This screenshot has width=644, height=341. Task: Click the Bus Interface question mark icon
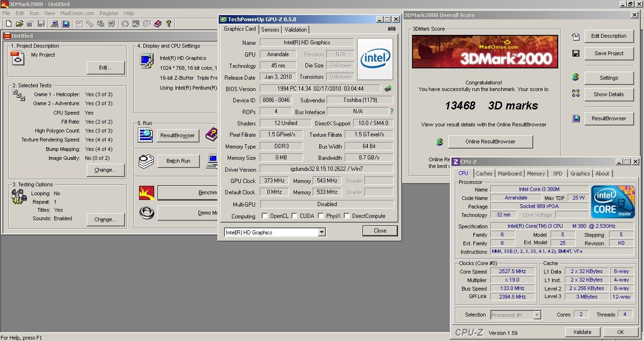pos(391,112)
